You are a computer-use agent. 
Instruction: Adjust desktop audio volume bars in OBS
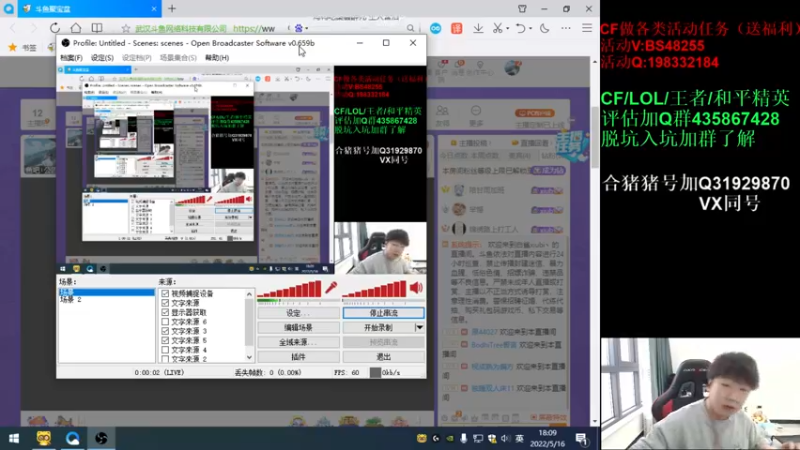coord(374,289)
